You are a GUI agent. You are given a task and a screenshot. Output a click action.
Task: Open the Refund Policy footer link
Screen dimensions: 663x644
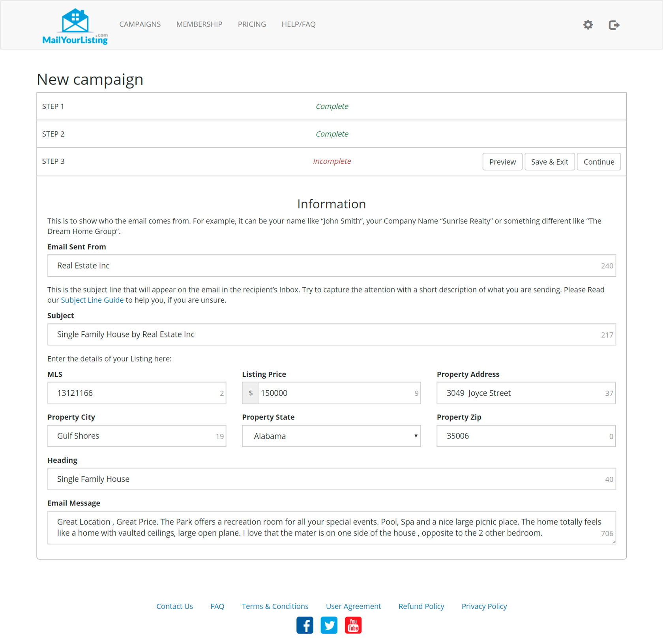[x=421, y=606]
